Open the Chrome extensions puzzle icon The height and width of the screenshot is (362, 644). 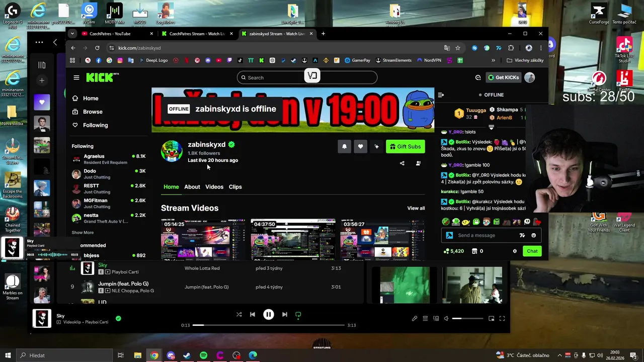coord(511,48)
